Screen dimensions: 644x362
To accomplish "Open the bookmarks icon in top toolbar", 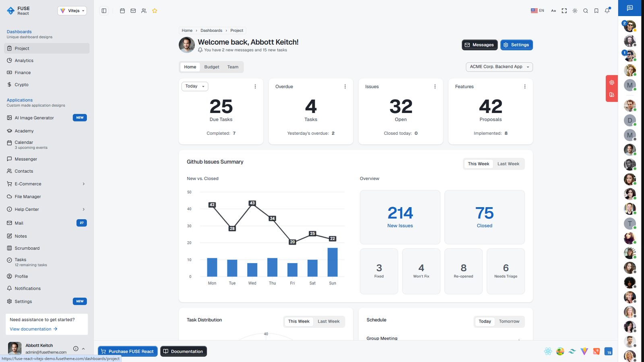I will coord(597,11).
